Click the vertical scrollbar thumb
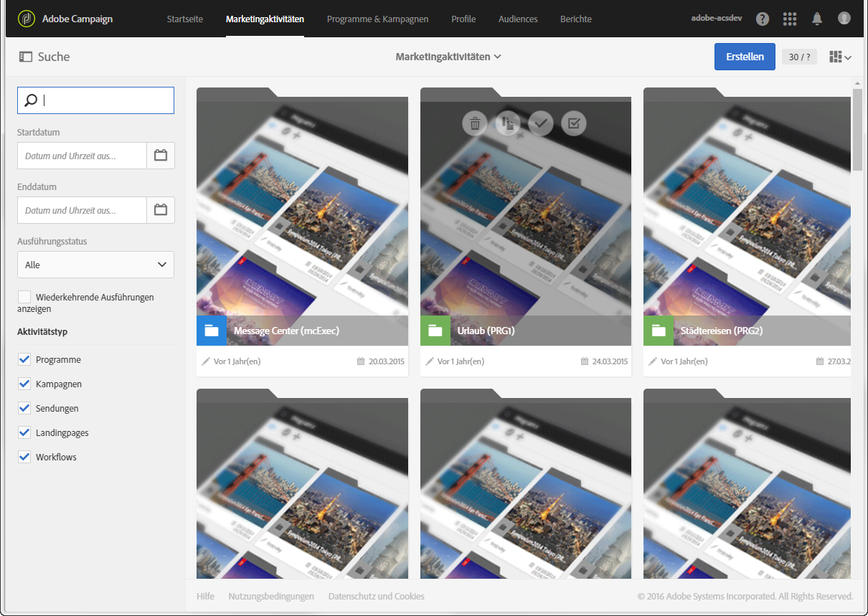 (857, 130)
